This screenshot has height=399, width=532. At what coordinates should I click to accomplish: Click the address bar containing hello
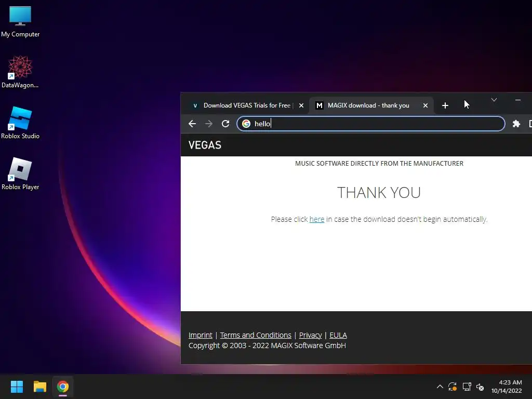click(x=370, y=124)
